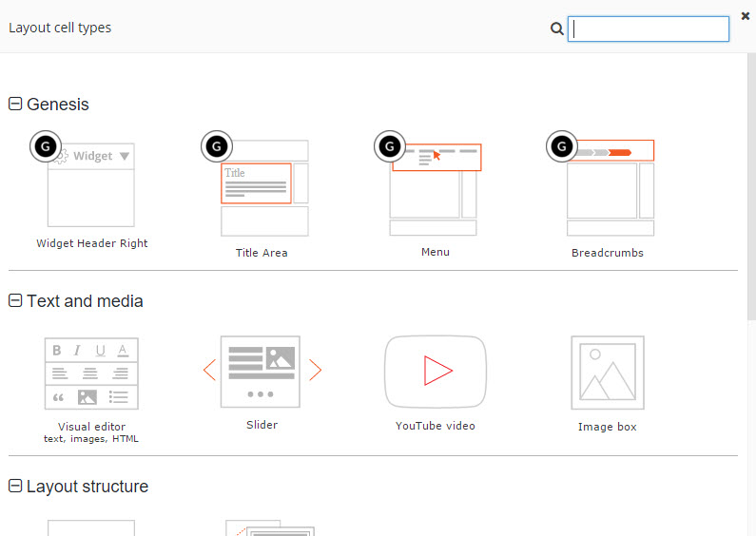Image resolution: width=756 pixels, height=536 pixels.
Task: Click the Genesis section heading
Action: pyautogui.click(x=58, y=105)
